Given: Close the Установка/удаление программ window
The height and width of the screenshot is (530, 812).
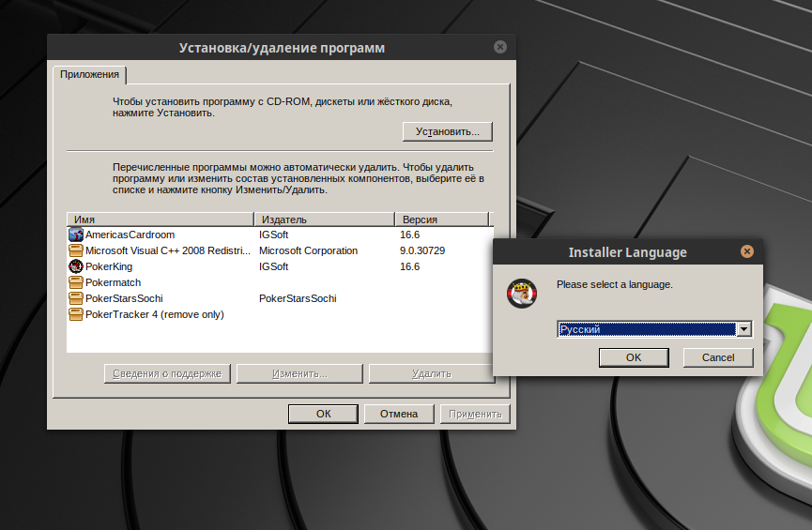Looking at the screenshot, I should click(x=499, y=47).
